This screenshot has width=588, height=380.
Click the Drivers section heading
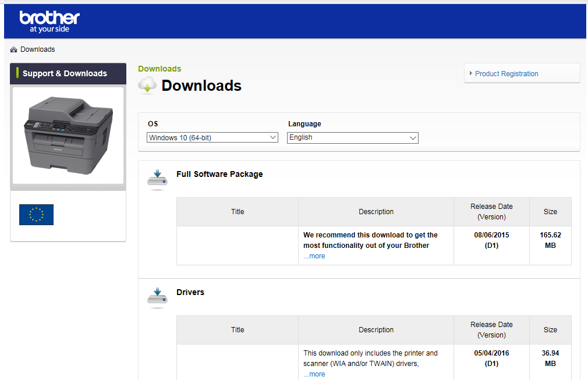tap(190, 292)
